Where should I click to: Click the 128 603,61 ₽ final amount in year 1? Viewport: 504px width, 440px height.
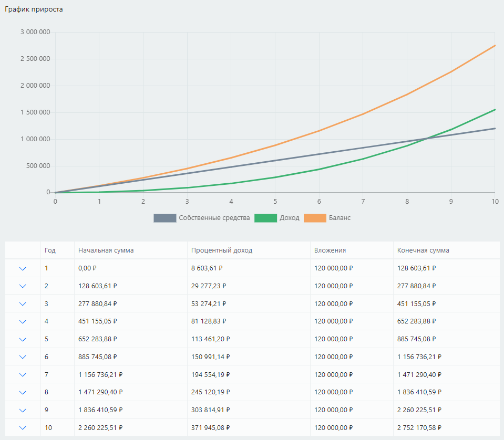417,268
